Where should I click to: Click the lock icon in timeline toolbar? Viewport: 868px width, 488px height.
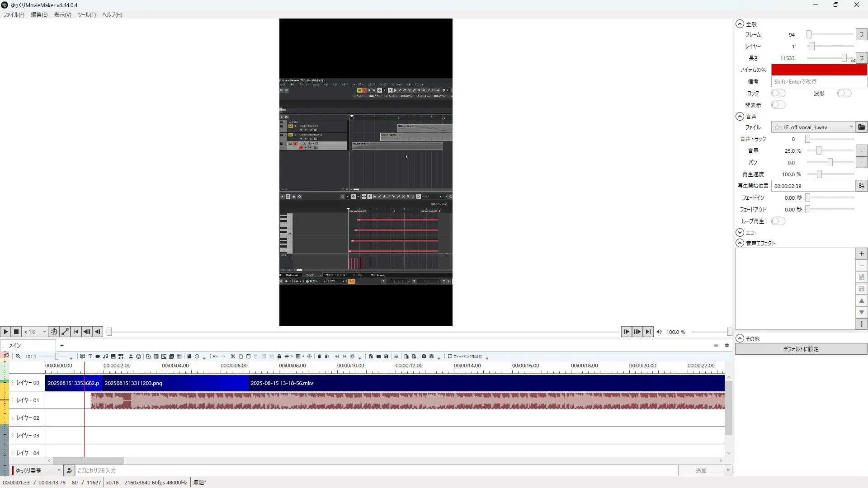(x=279, y=357)
